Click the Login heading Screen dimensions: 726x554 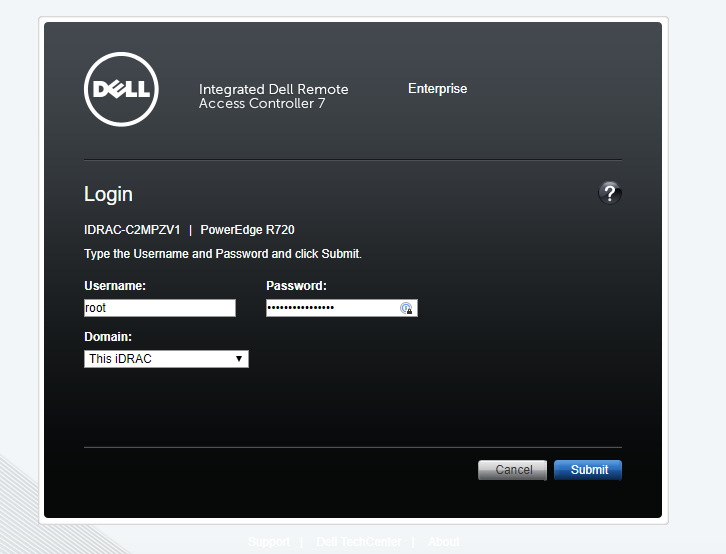coord(108,194)
